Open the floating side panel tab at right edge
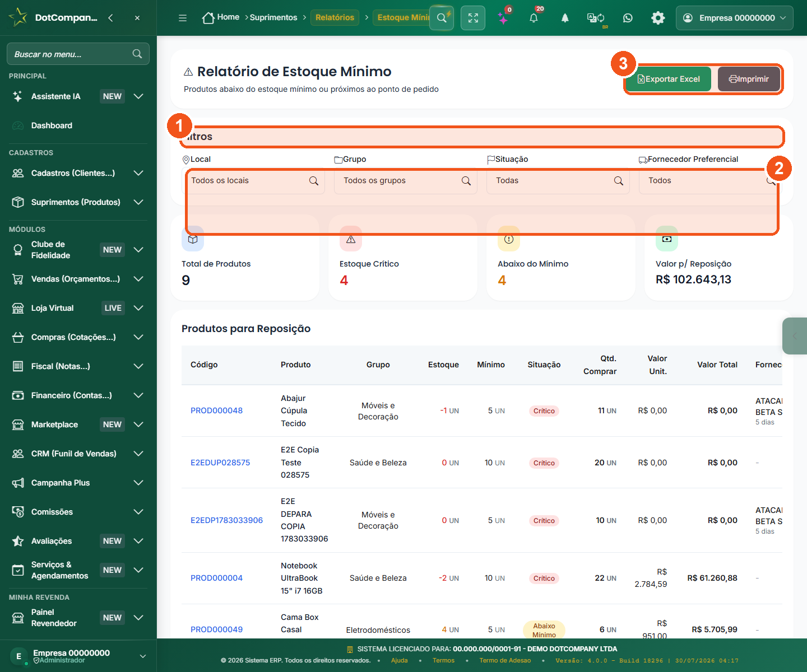Viewport: 807px width, 672px height. point(795,336)
